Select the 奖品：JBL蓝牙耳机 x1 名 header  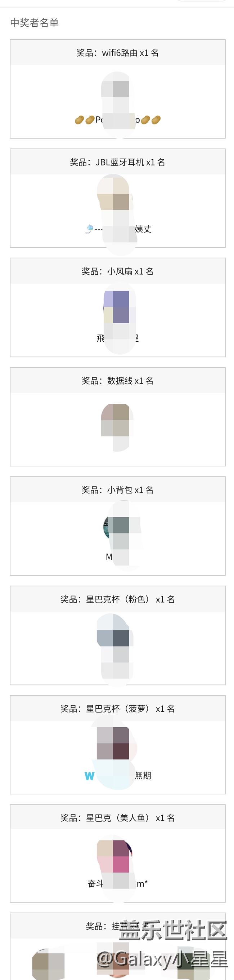click(117, 163)
